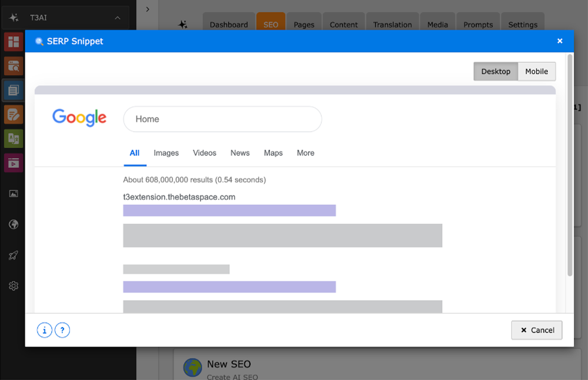Select the video media icon in sidebar

[x=13, y=163]
